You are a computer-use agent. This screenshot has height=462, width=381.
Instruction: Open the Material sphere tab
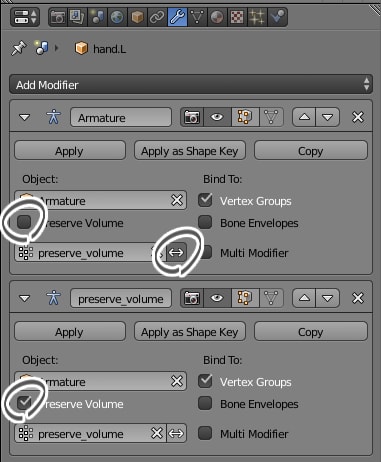click(217, 17)
